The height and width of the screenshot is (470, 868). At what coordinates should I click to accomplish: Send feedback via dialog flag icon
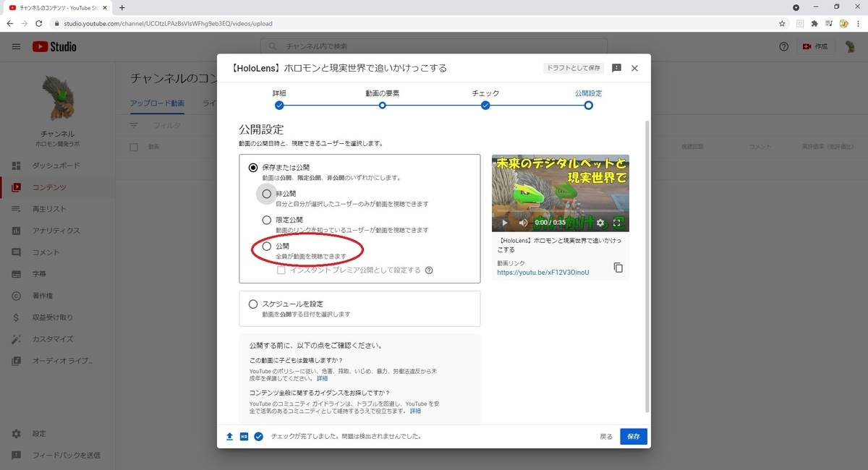[x=616, y=68]
